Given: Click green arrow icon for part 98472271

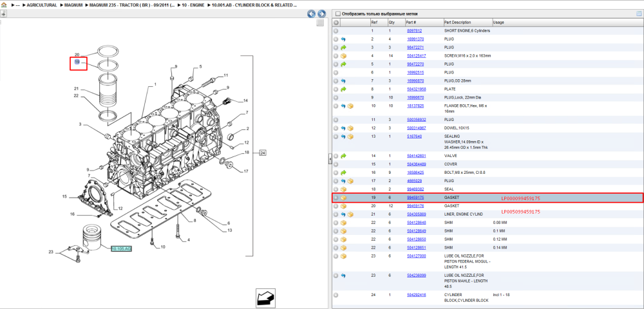Looking at the screenshot, I should (x=343, y=48).
